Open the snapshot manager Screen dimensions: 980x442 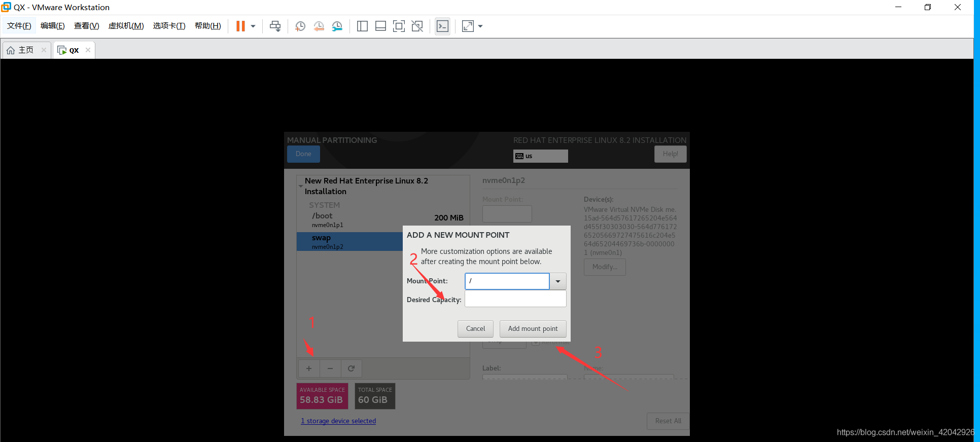337,26
